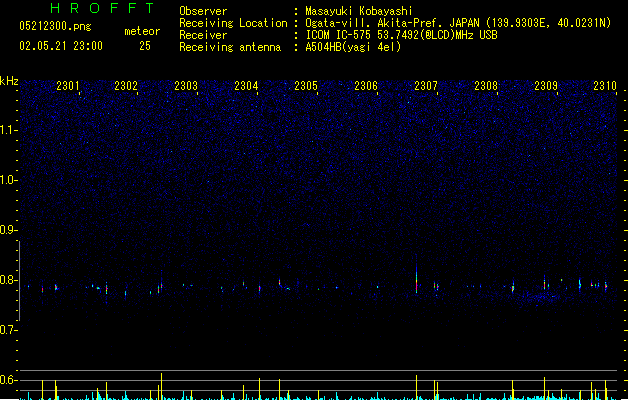Click the 2303 time marker

[x=186, y=86]
